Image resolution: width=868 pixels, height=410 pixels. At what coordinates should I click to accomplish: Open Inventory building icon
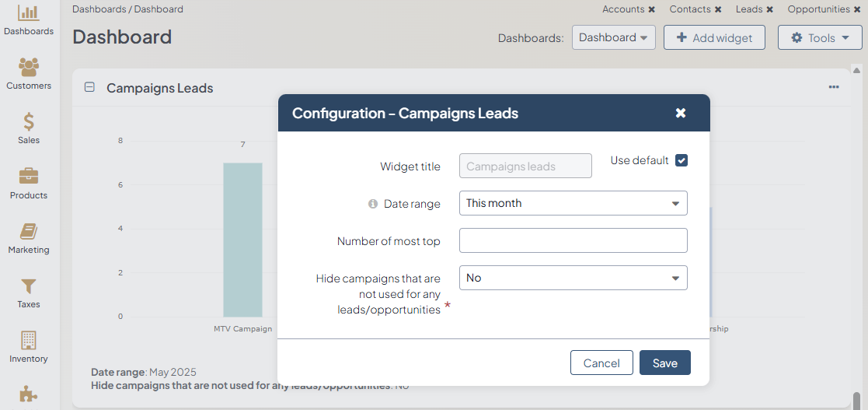[x=29, y=342]
